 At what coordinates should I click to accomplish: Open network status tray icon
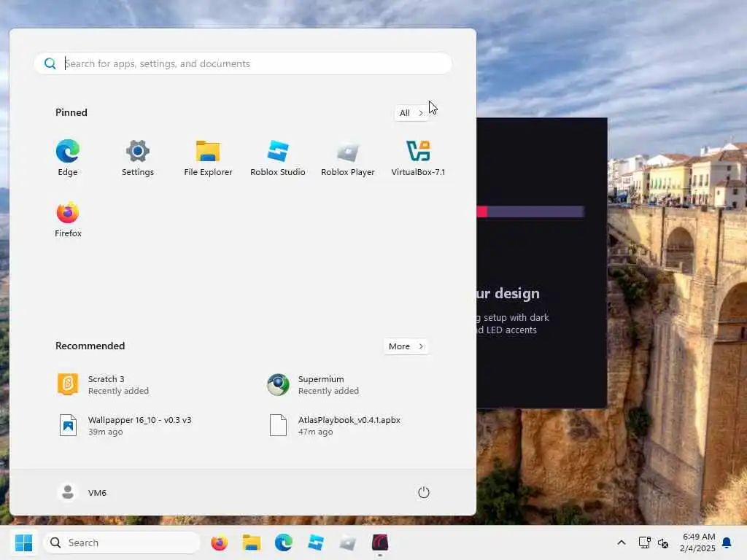[x=645, y=542]
